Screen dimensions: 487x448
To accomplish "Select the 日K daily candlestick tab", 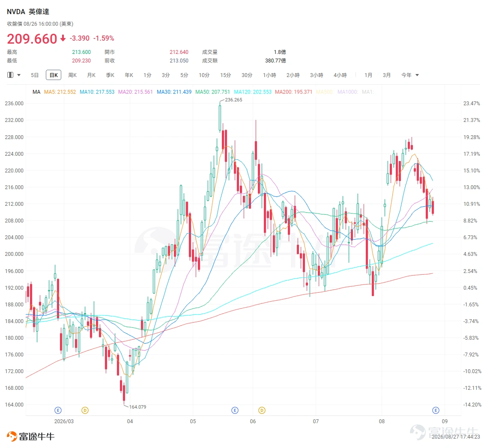I will (x=54, y=75).
